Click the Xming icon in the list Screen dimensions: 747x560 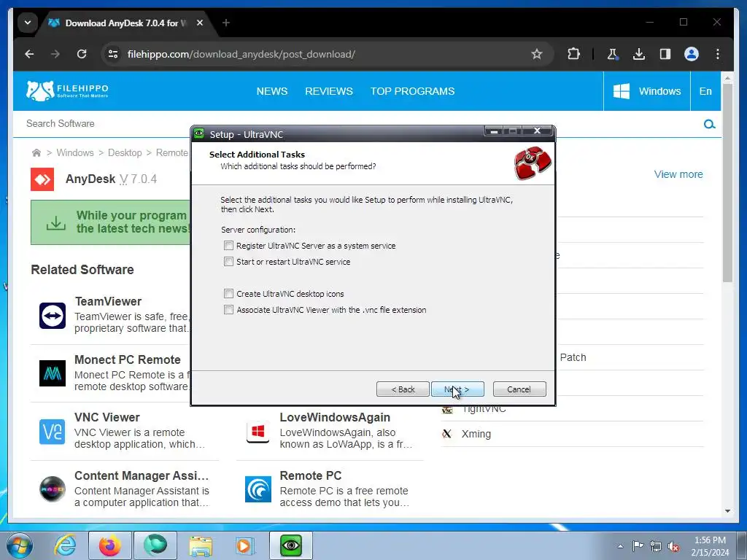(x=447, y=434)
